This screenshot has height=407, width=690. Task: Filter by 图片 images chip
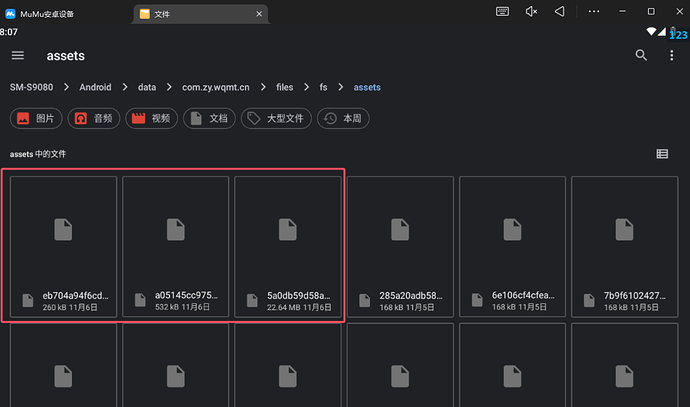(x=36, y=118)
